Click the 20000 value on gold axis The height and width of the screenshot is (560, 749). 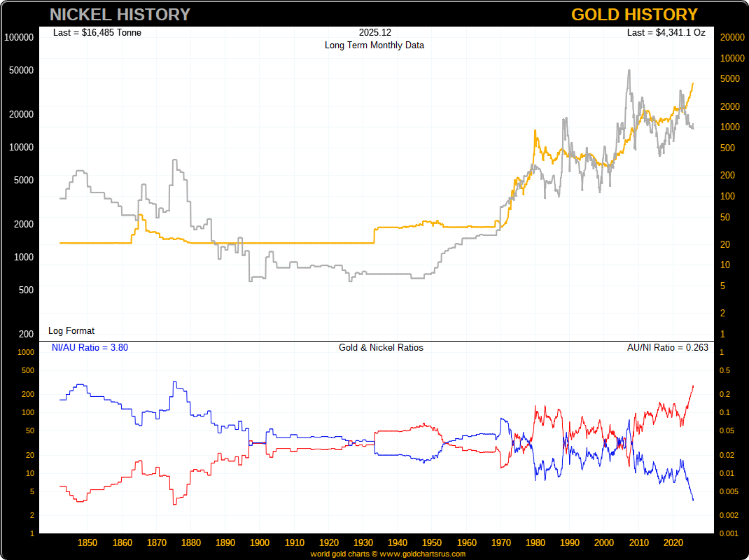pyautogui.click(x=732, y=37)
